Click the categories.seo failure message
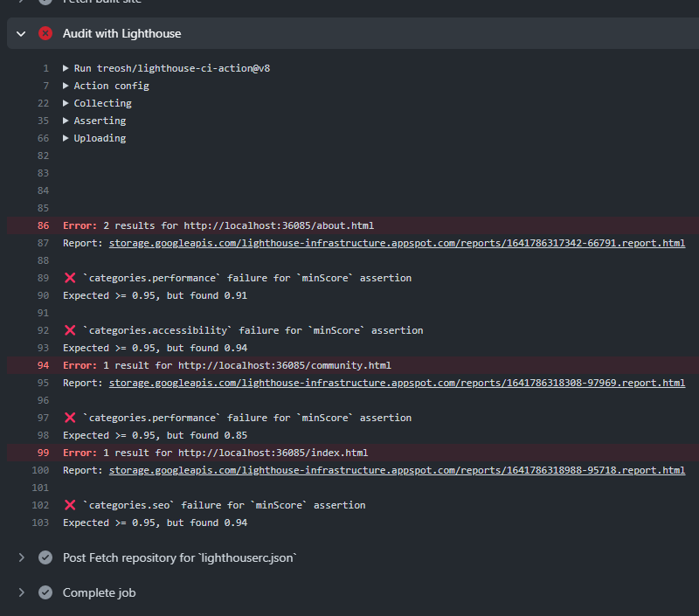Viewport: 699px width, 616px height. [224, 505]
